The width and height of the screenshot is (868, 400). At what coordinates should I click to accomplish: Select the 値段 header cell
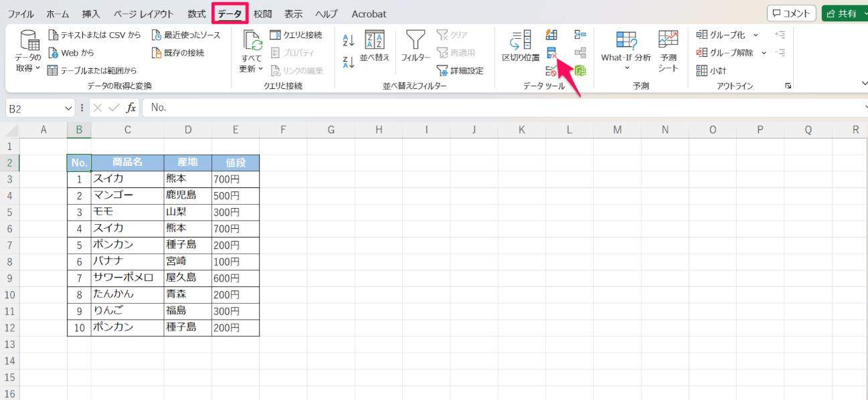pos(236,163)
